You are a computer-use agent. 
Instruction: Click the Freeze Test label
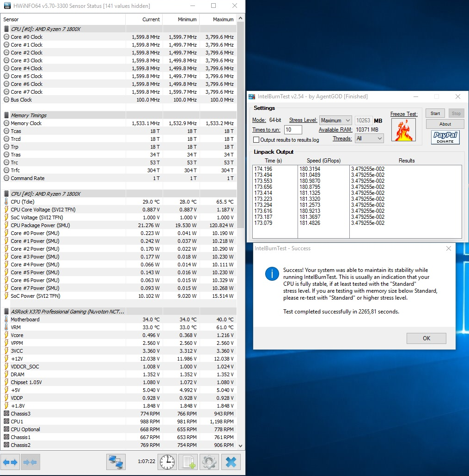click(404, 114)
